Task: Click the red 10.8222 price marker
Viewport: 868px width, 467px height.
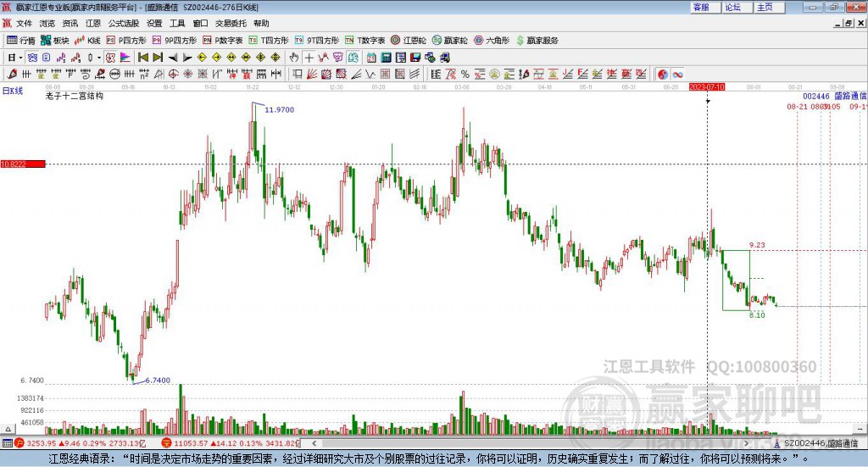Action: 23,164
